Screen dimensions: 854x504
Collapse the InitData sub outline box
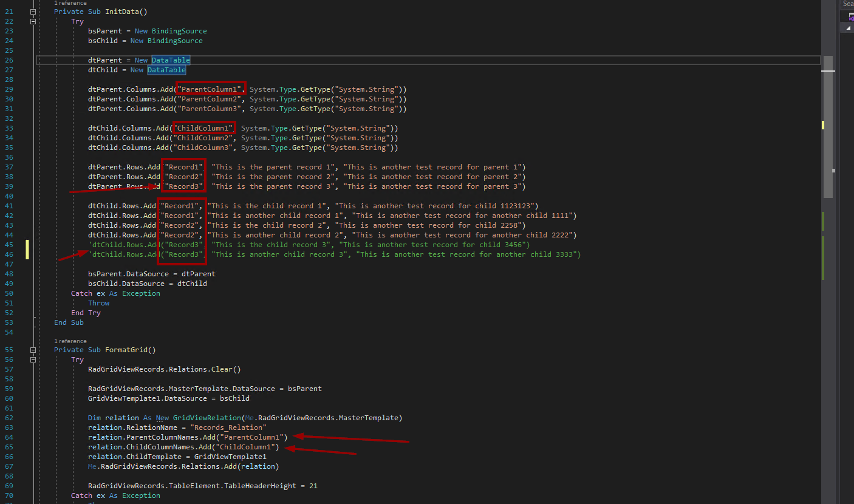point(33,12)
